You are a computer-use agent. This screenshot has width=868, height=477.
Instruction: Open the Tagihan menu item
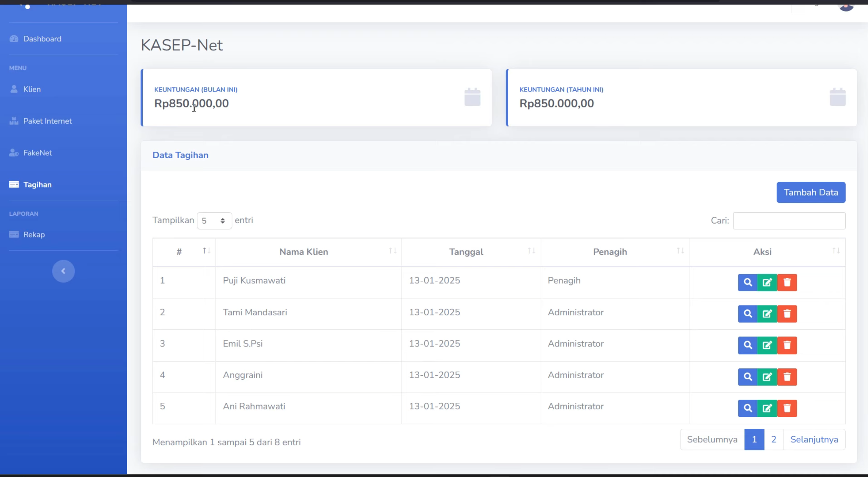(31, 185)
